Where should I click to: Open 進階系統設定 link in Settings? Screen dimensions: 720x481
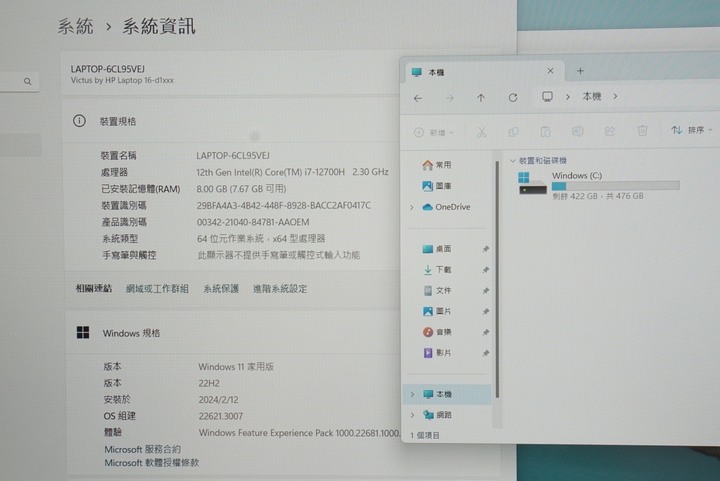[280, 289]
